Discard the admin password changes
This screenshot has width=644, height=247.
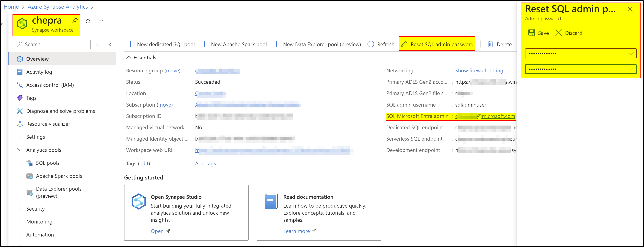coord(569,33)
